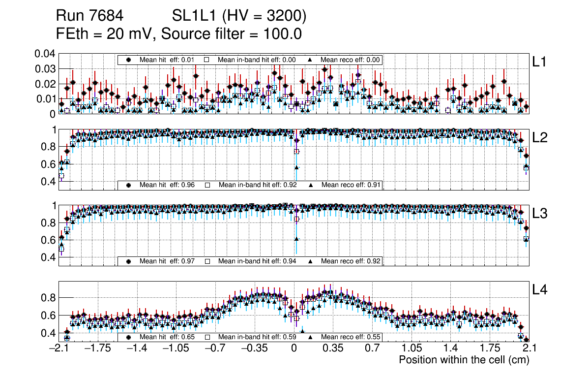The image size is (588, 380).
Task: Select the L1 panel label
Action: click(540, 62)
